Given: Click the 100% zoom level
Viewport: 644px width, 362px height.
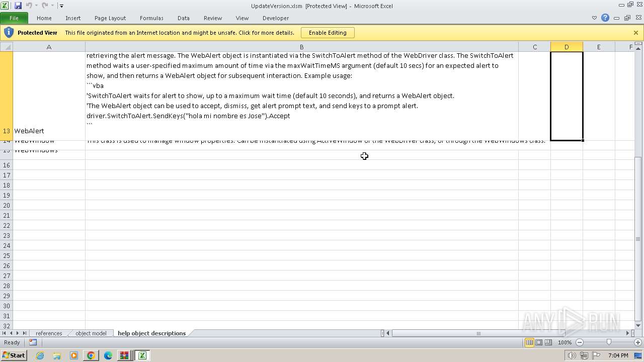Looking at the screenshot, I should coord(565,342).
